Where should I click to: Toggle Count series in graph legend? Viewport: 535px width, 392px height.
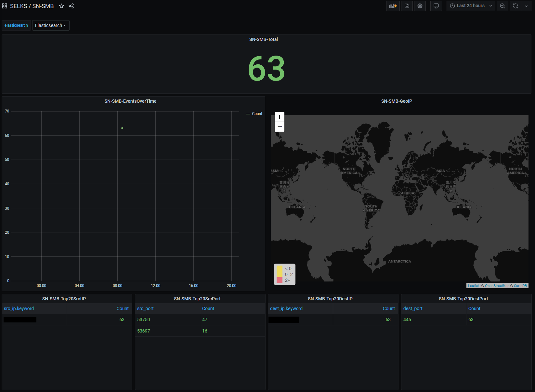[257, 114]
